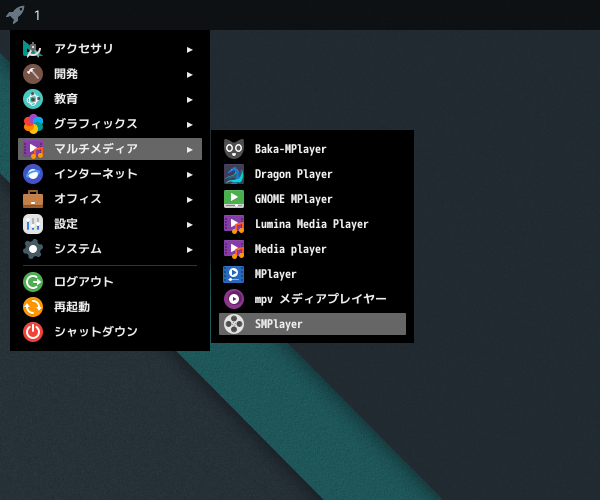The image size is (600, 500).
Task: Launch MPlayer from the submenu
Action: (x=312, y=274)
